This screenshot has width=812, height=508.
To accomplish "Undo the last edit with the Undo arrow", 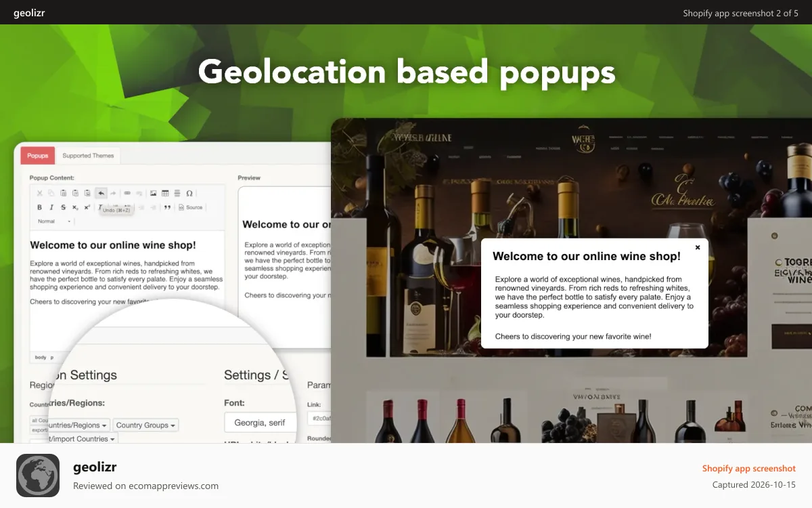I will click(101, 194).
